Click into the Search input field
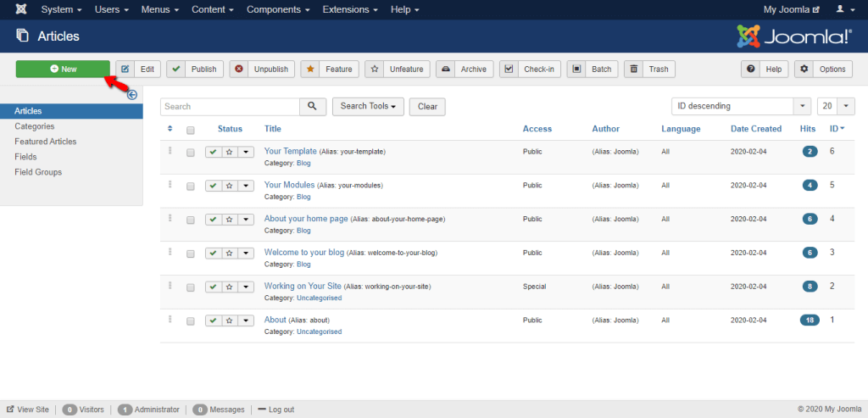Screen dimensions: 868x418 (230, 107)
